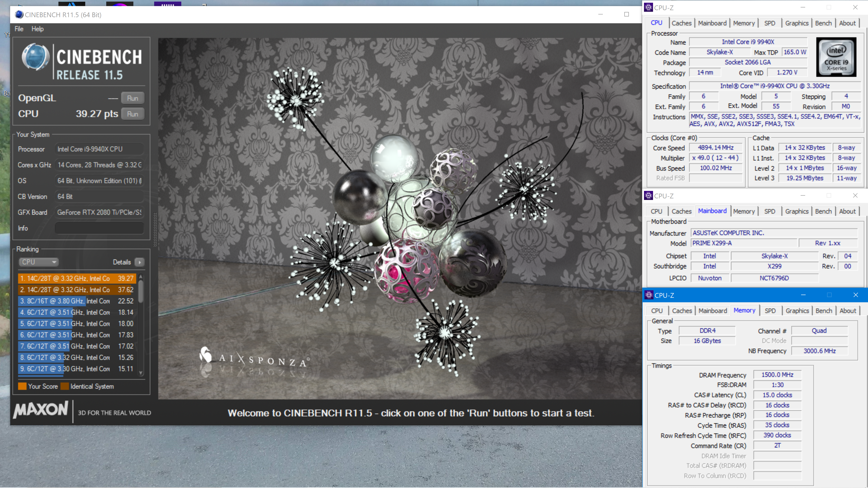Switch to CPU tab in bottom CPU-Z window

click(657, 310)
